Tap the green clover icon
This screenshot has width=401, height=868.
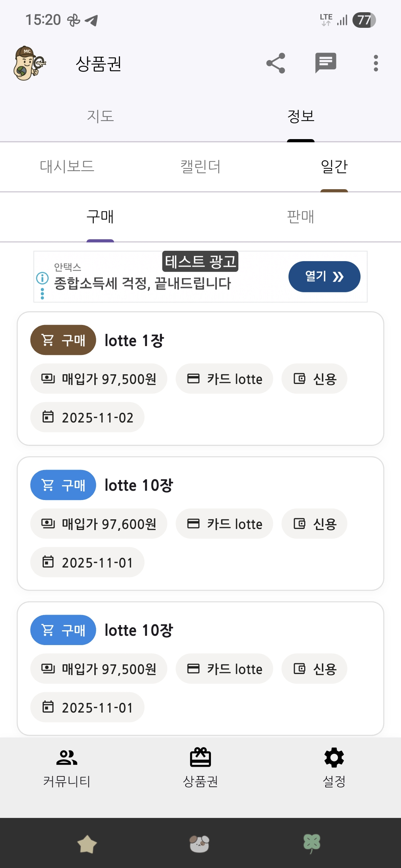tap(312, 843)
